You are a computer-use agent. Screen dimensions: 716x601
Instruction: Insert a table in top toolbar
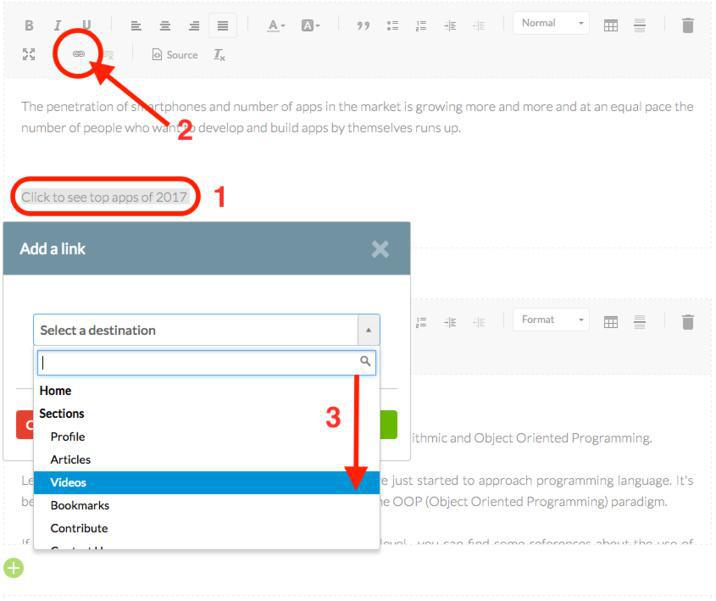tap(610, 26)
